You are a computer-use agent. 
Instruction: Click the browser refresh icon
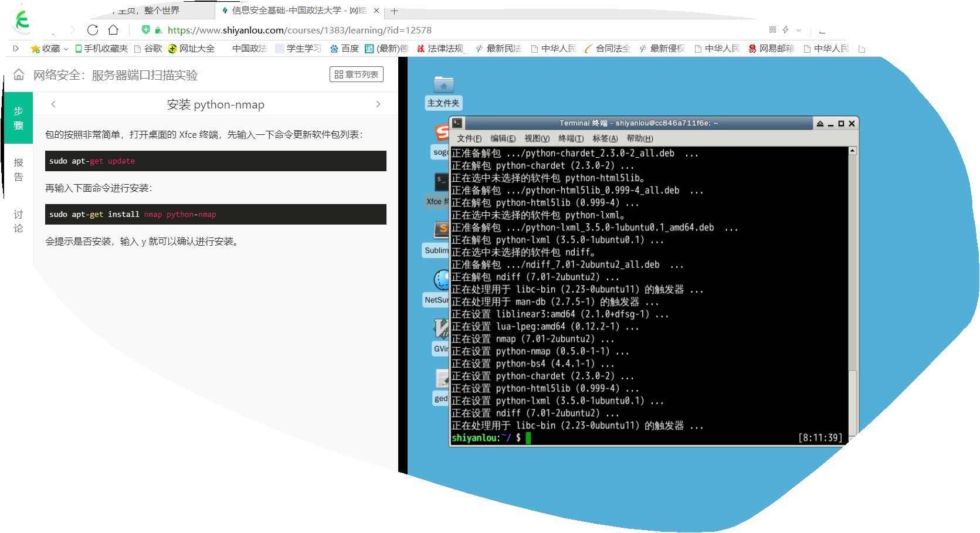[x=93, y=30]
